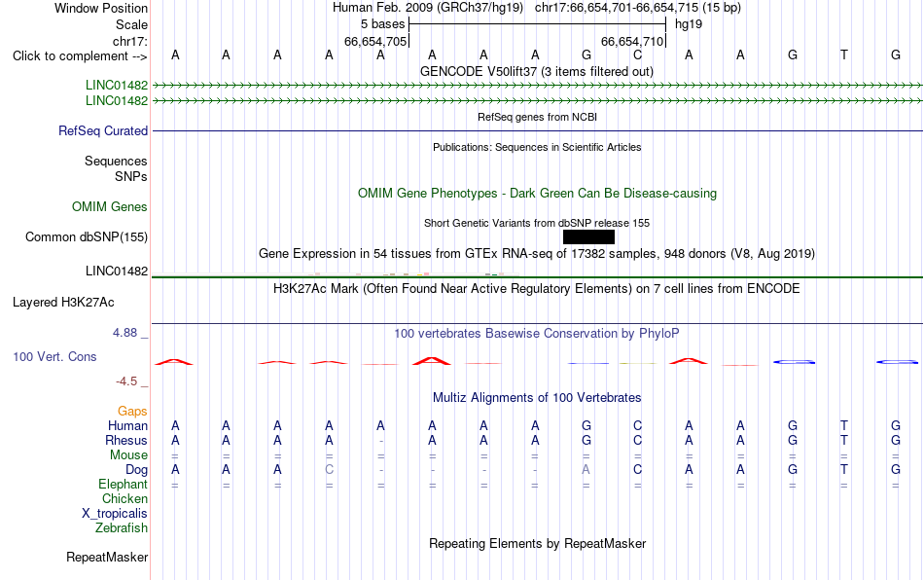Click the Rhesus species label
This screenshot has width=924, height=580.
coord(126,440)
